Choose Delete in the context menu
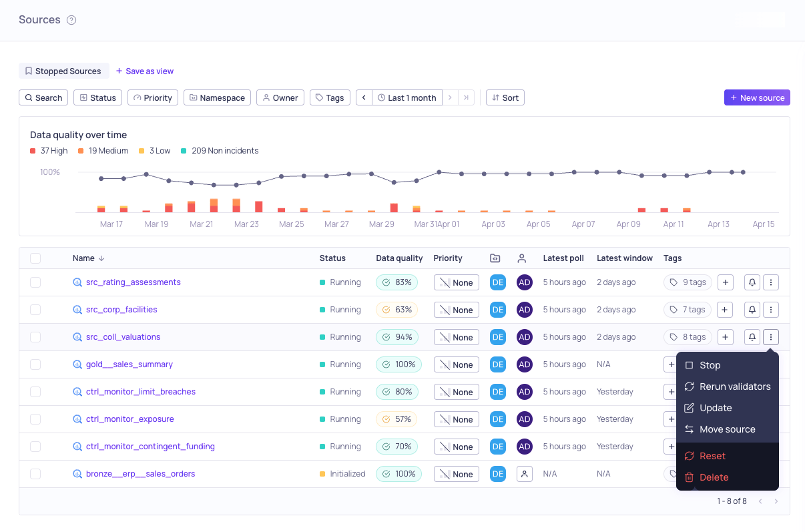This screenshot has height=532, width=805. (x=728, y=477)
